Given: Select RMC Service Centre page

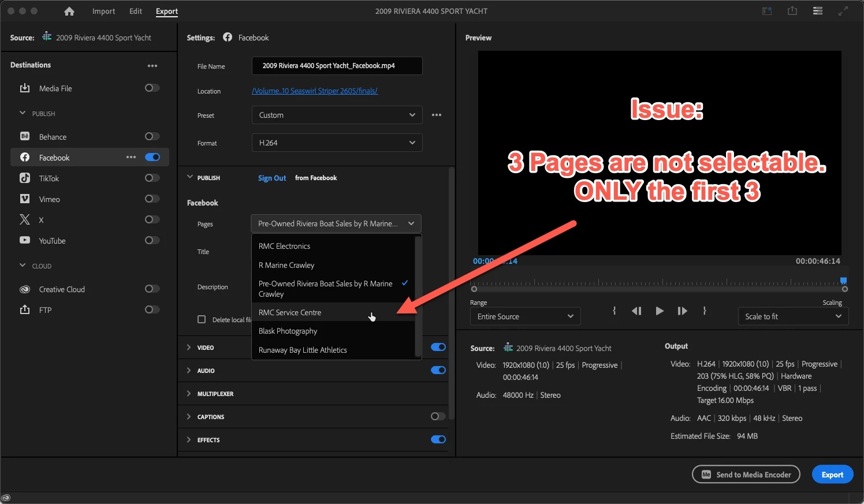Looking at the screenshot, I should (x=334, y=312).
